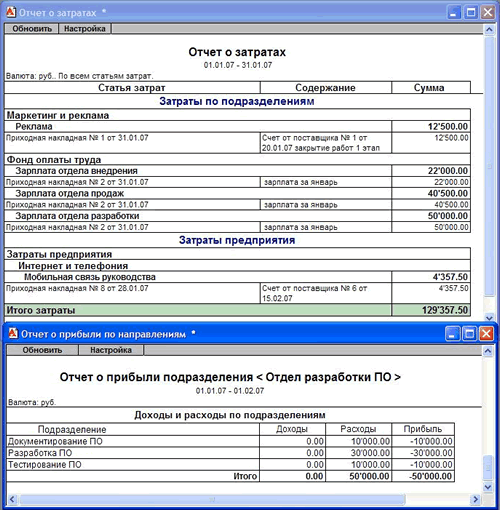The height and width of the screenshot is (510, 500).
Task: Click the profit report scroll down arrow
Action: [x=488, y=487]
